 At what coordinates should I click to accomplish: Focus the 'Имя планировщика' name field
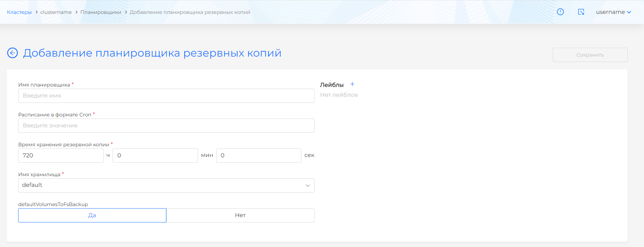(166, 96)
